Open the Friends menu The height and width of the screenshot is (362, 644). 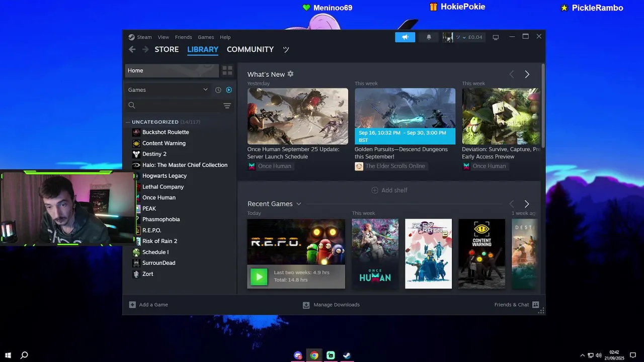click(183, 37)
